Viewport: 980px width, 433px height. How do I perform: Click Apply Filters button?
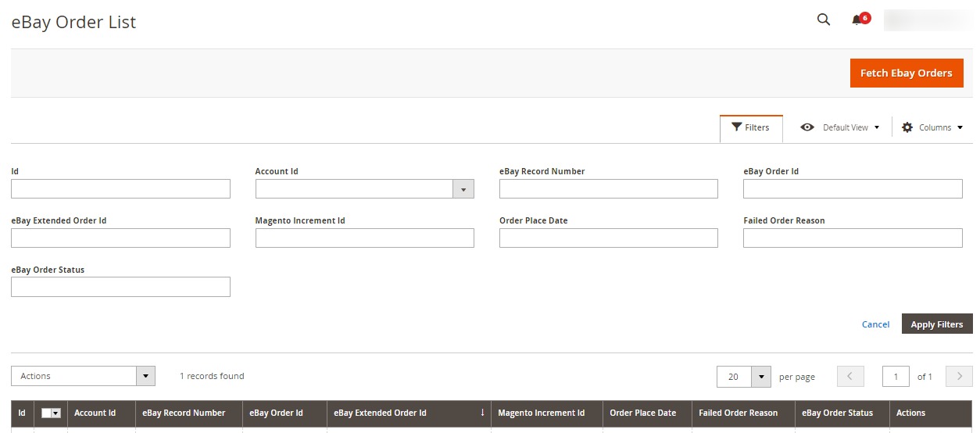click(x=937, y=324)
